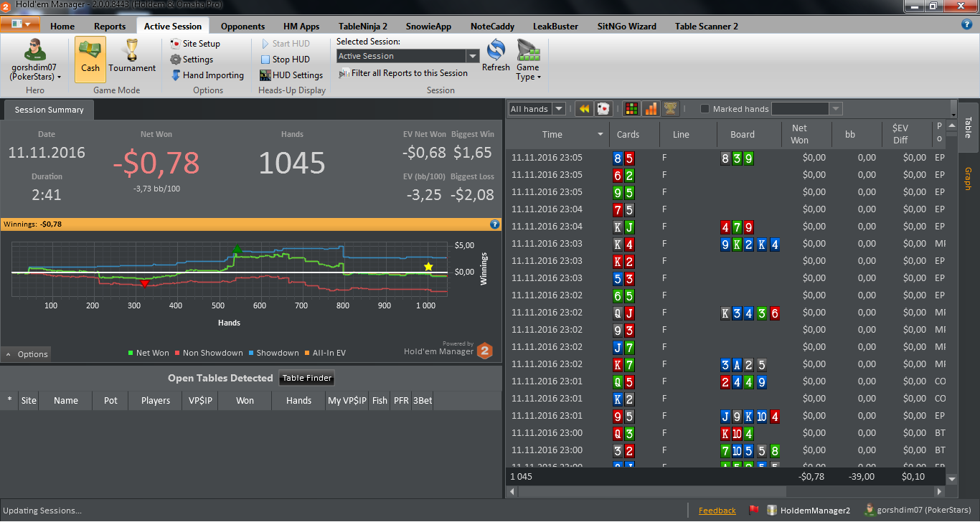Click the orange bar chart icon
The height and width of the screenshot is (522, 980).
651,109
